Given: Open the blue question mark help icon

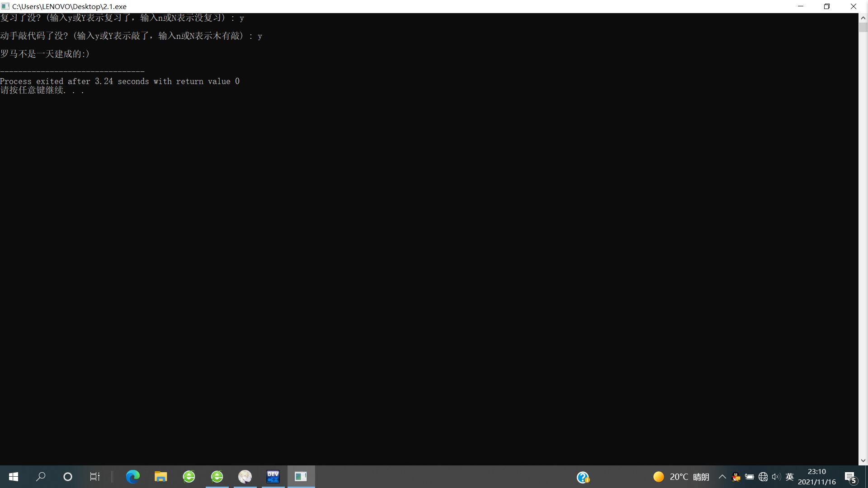Looking at the screenshot, I should [x=583, y=477].
